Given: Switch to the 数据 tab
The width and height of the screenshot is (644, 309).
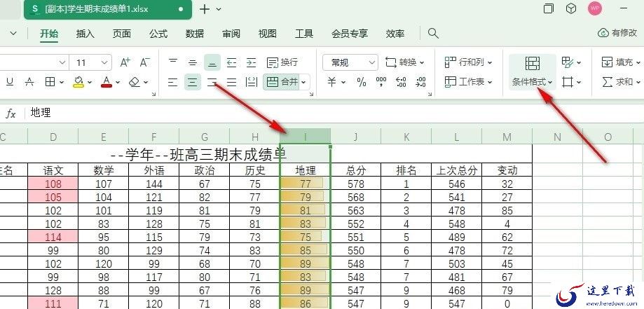Looking at the screenshot, I should point(195,34).
